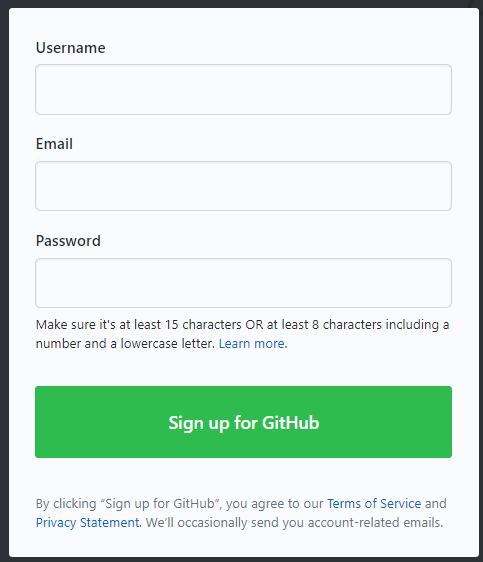Click the Username label text

click(x=71, y=48)
